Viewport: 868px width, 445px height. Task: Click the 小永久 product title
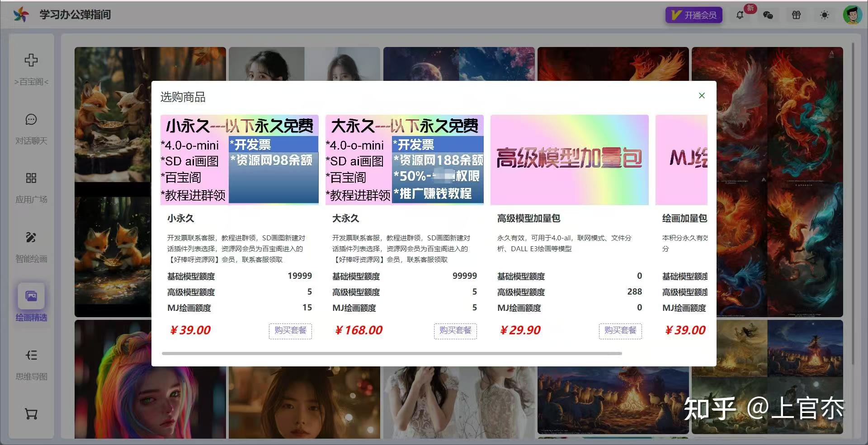tap(181, 219)
